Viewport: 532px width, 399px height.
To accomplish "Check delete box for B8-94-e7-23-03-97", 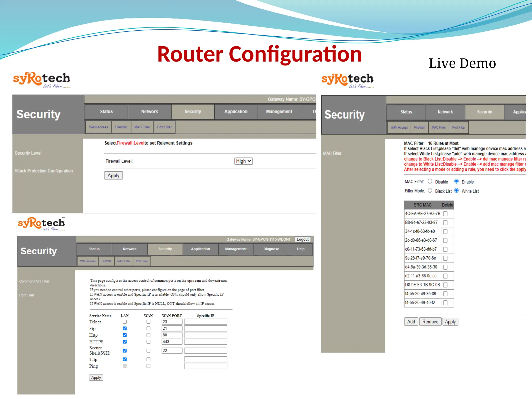I will click(x=445, y=223).
